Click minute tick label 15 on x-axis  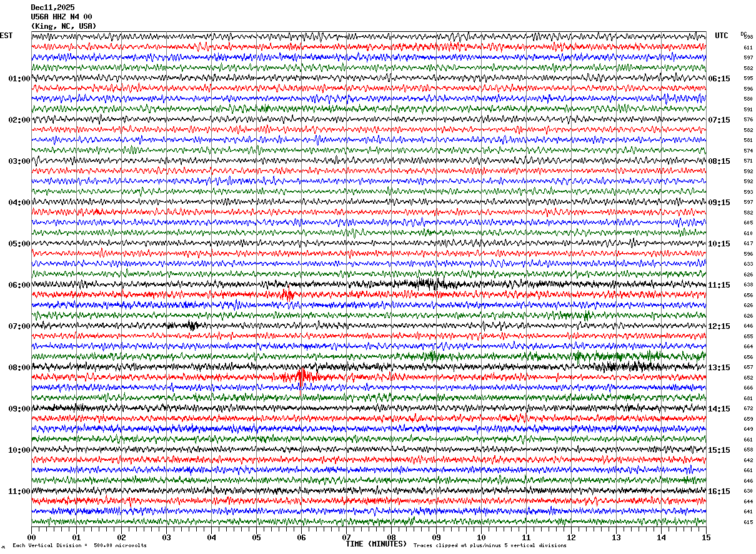click(x=706, y=537)
